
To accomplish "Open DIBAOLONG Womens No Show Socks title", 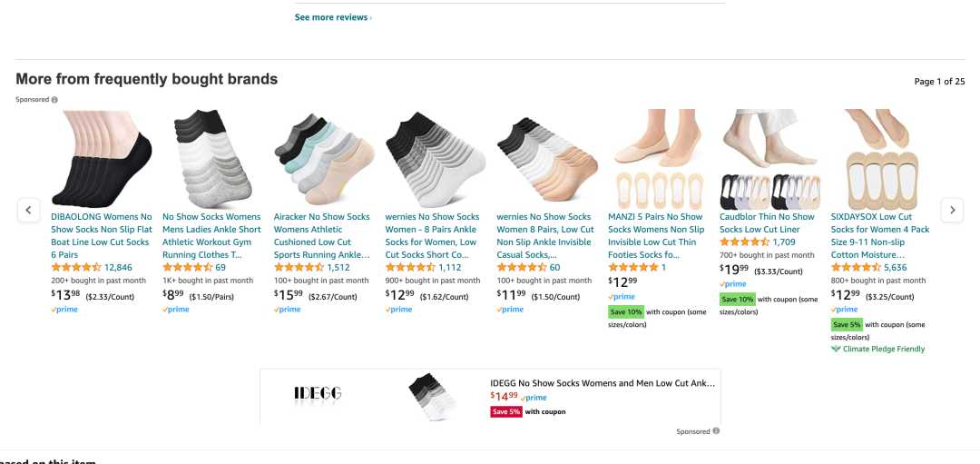I will (102, 236).
